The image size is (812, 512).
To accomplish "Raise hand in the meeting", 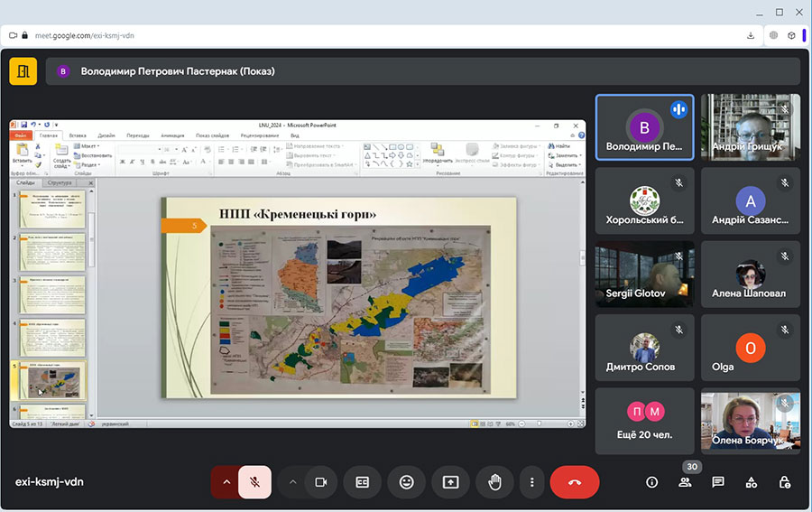I will [x=494, y=482].
